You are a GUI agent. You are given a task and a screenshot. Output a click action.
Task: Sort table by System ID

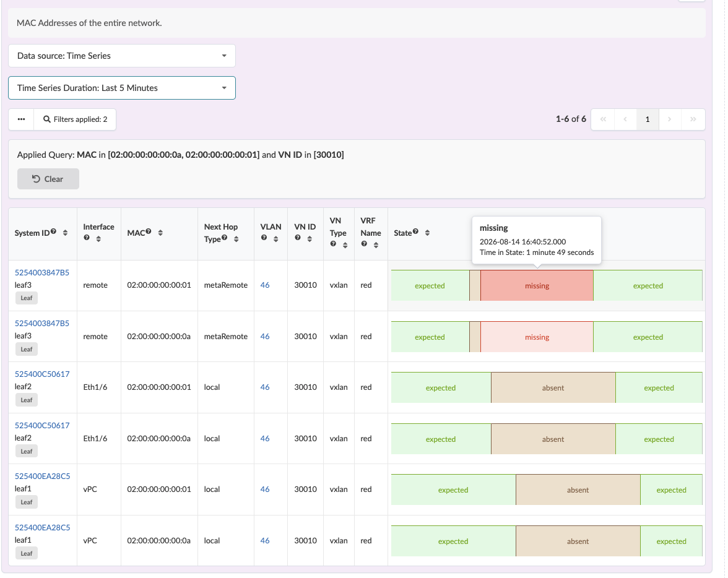(66, 233)
